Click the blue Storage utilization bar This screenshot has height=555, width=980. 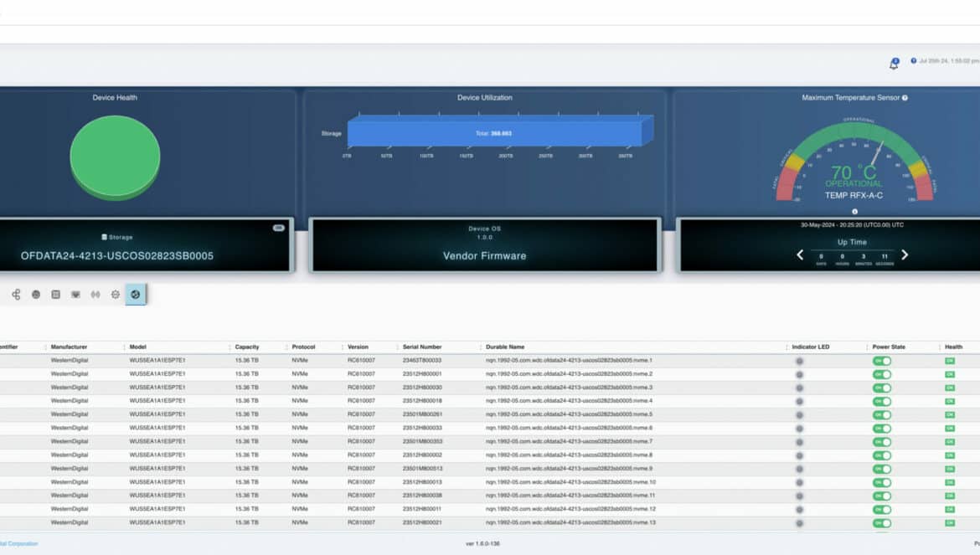click(500, 132)
